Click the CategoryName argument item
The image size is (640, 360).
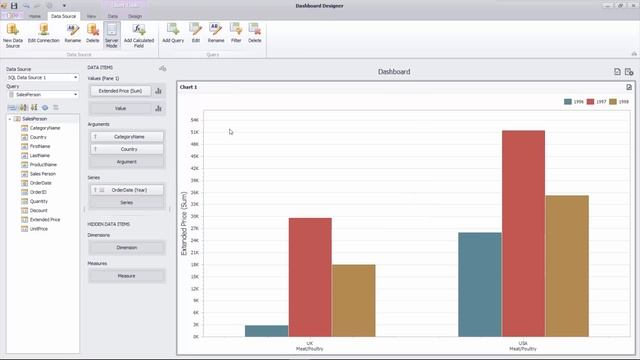[127, 137]
